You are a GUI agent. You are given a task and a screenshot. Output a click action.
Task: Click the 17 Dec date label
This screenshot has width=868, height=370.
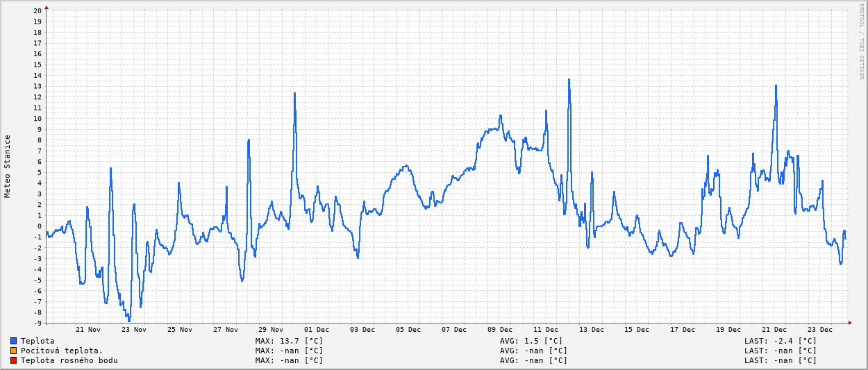click(683, 330)
